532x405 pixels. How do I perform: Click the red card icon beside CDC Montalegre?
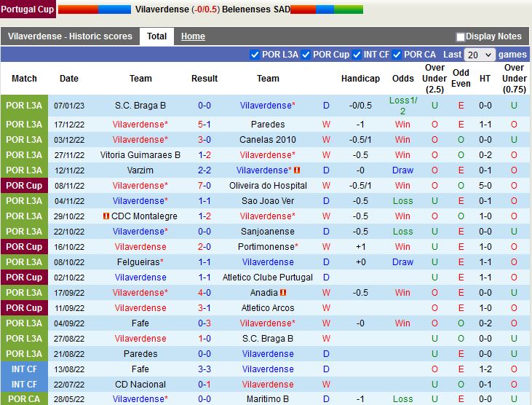tap(106, 216)
